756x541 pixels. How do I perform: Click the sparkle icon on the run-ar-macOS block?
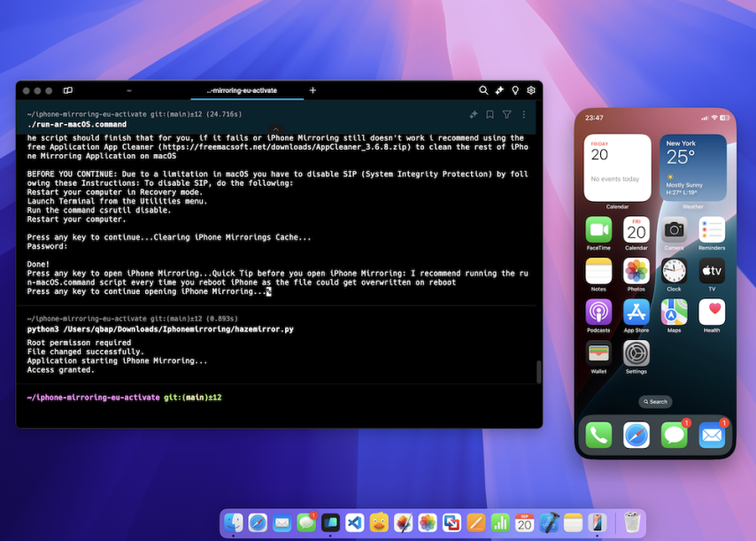474,114
